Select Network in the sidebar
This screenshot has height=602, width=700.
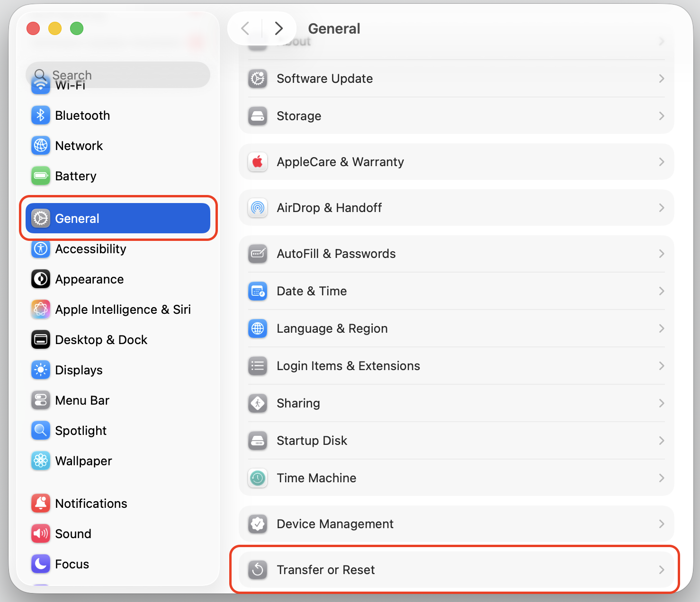(118, 146)
